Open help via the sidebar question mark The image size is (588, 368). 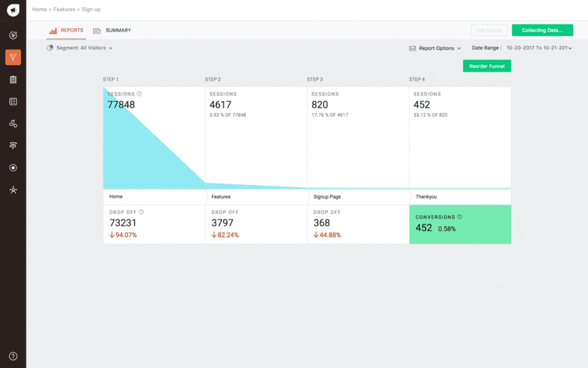point(13,356)
